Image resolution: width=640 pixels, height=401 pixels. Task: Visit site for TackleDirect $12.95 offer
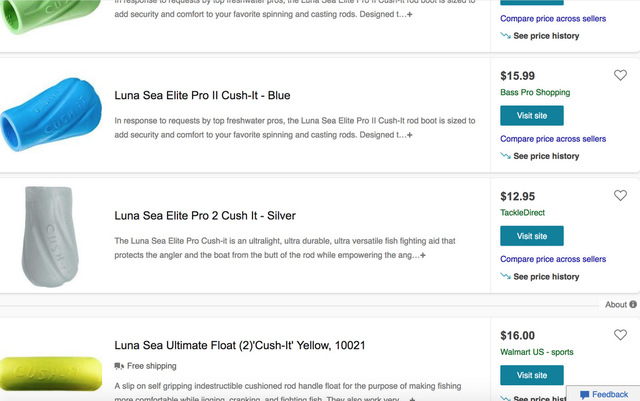click(x=531, y=236)
